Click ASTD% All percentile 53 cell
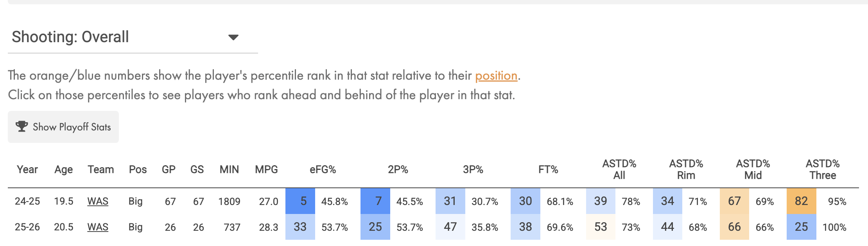The width and height of the screenshot is (868, 246). pyautogui.click(x=601, y=227)
